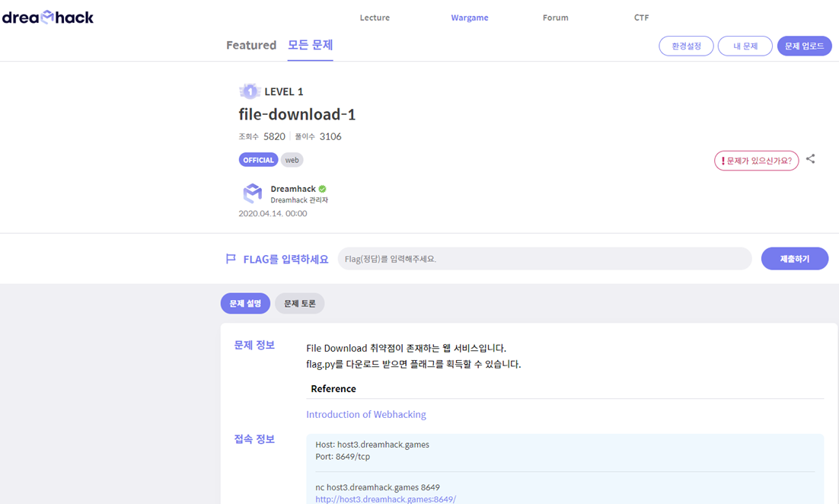
Task: Select the 모든 문제 tab
Action: [x=311, y=45]
